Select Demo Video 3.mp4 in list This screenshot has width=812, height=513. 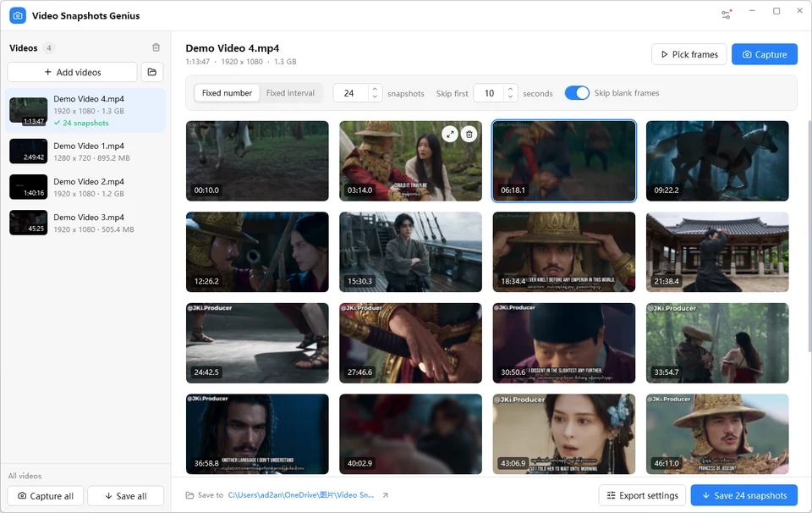tap(85, 223)
